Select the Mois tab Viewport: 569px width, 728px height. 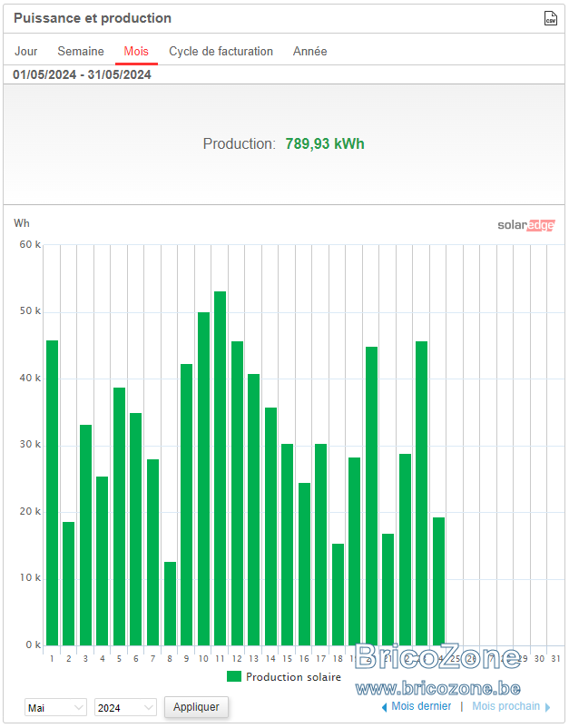(136, 51)
